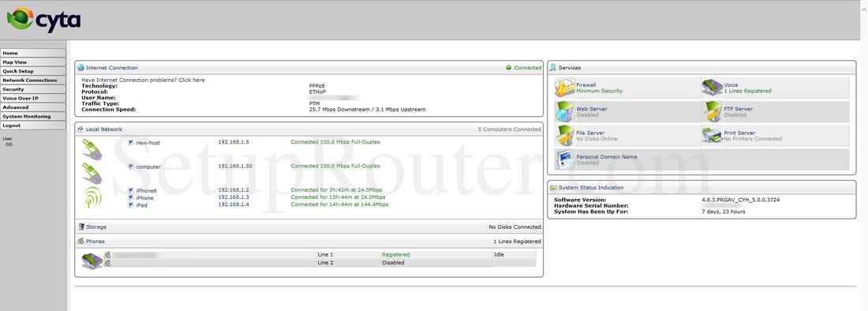The image size is (868, 311).
Task: Click the Firewall service icon
Action: pyautogui.click(x=565, y=88)
